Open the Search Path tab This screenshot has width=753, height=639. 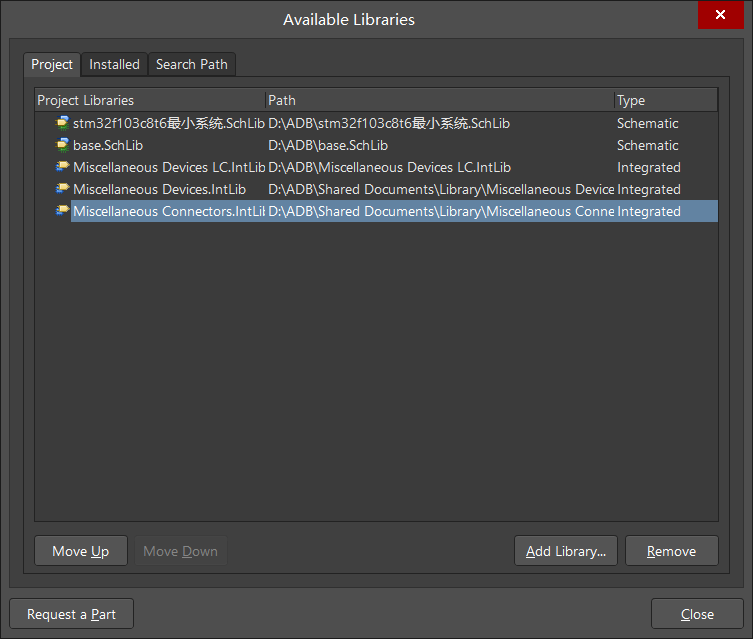click(x=192, y=64)
